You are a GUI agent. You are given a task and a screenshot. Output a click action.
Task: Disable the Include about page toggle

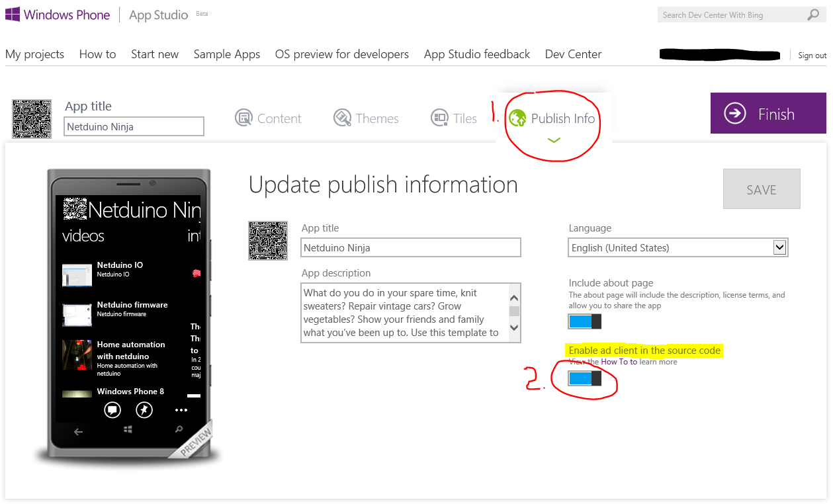pos(584,321)
